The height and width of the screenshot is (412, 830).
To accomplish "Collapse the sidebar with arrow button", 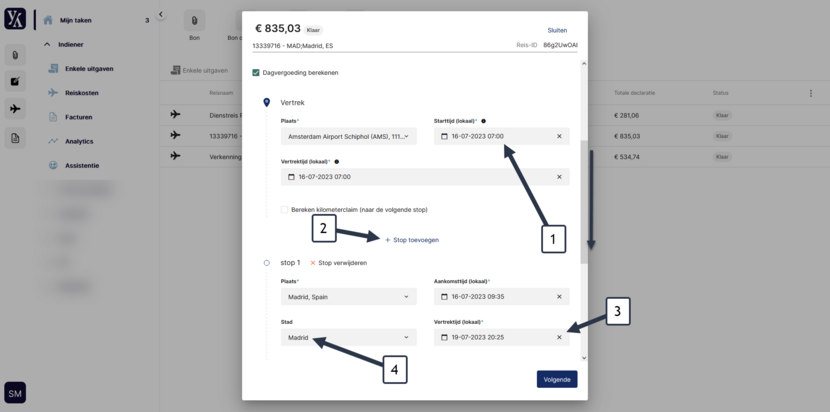I will tap(161, 14).
